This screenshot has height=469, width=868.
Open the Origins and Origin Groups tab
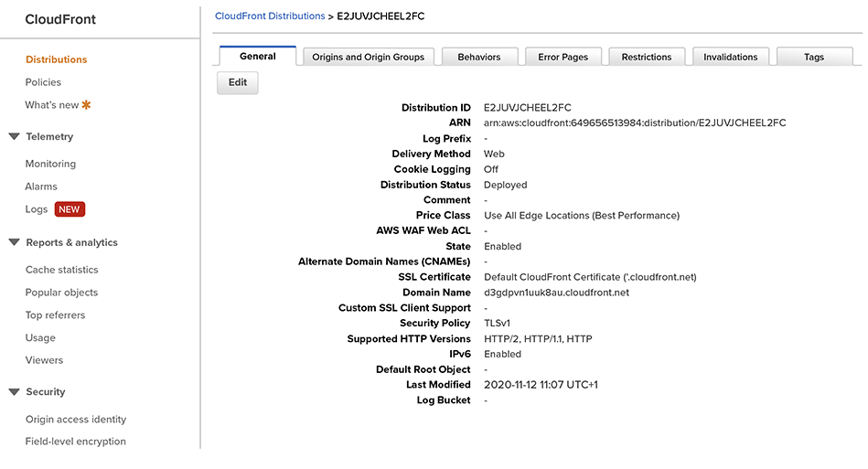(x=368, y=57)
